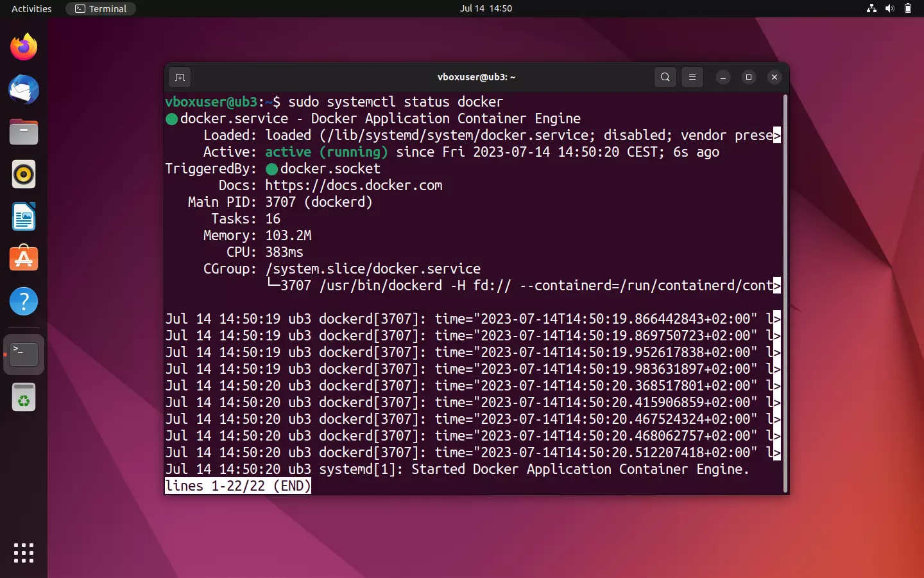Launch Rhythmbox music player
The width and height of the screenshot is (924, 578).
click(23, 174)
